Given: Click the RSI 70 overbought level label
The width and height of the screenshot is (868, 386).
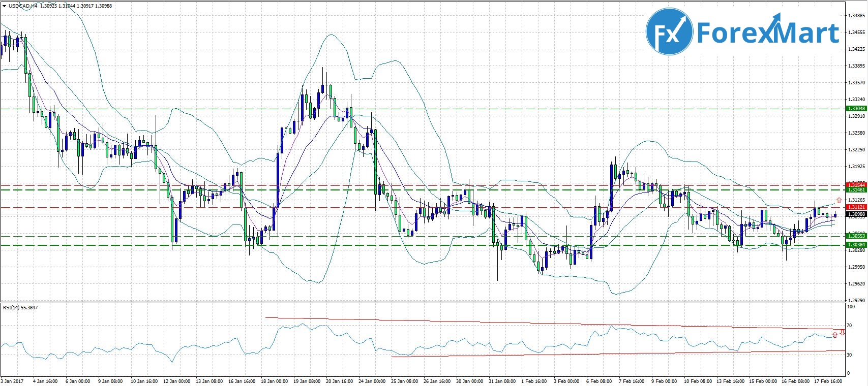Looking at the screenshot, I should (x=849, y=326).
